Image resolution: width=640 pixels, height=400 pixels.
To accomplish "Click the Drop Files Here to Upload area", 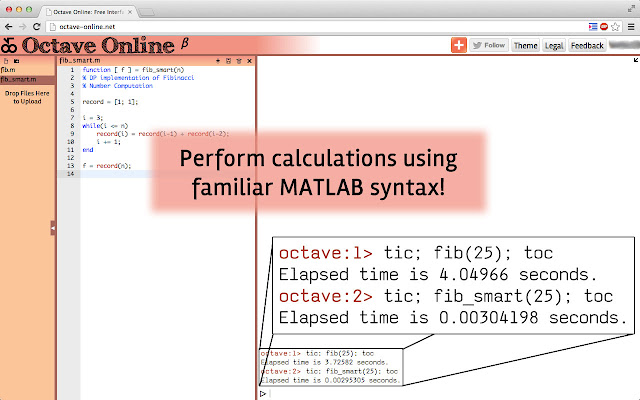I will pyautogui.click(x=27, y=97).
